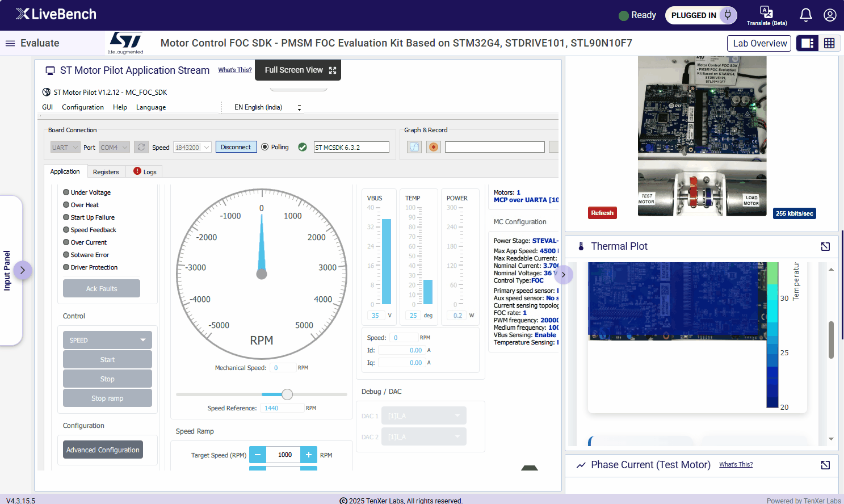This screenshot has height=504, width=844.
Task: Open the GUI menu
Action: tap(48, 107)
